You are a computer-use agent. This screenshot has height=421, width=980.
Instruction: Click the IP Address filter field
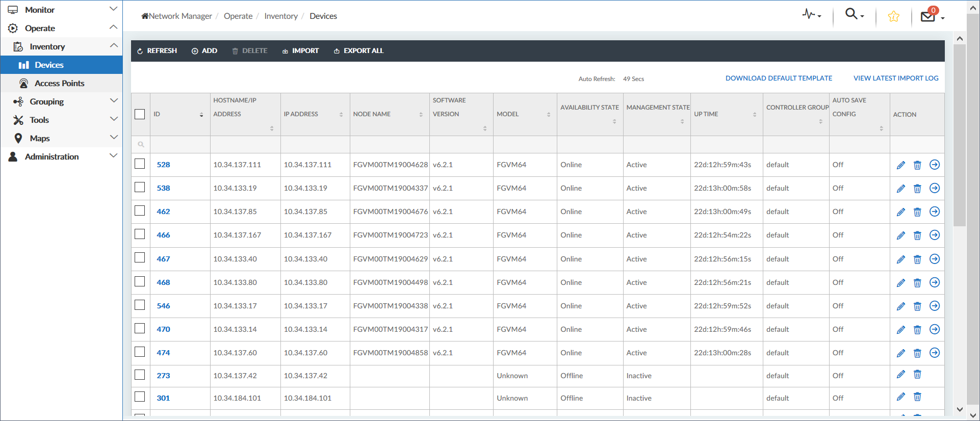coord(315,145)
